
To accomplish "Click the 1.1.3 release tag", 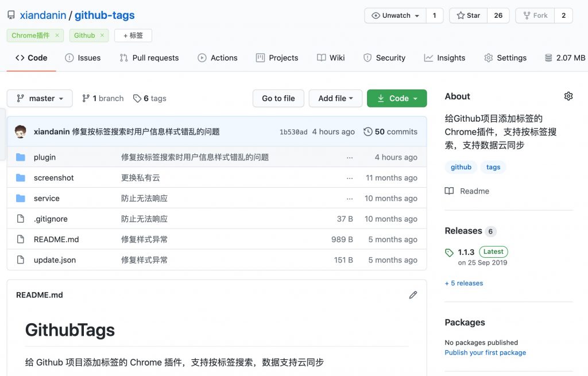I will tap(466, 252).
